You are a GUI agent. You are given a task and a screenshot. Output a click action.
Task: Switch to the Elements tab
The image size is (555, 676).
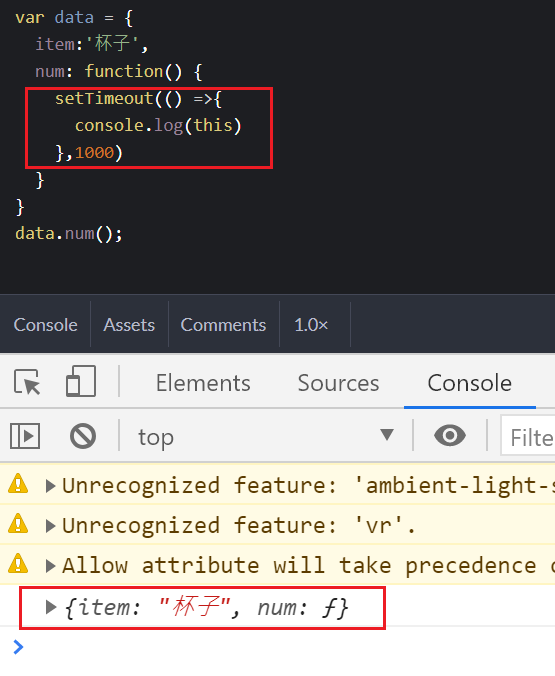click(203, 383)
